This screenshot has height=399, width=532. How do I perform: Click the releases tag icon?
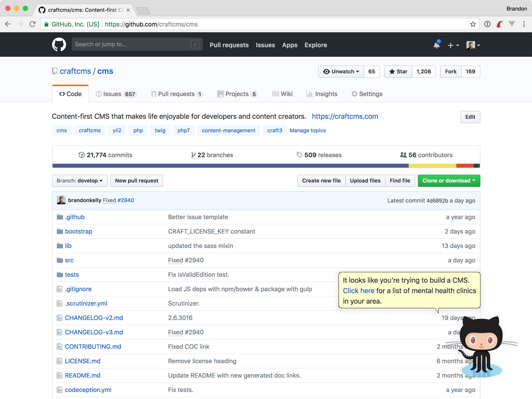point(299,155)
